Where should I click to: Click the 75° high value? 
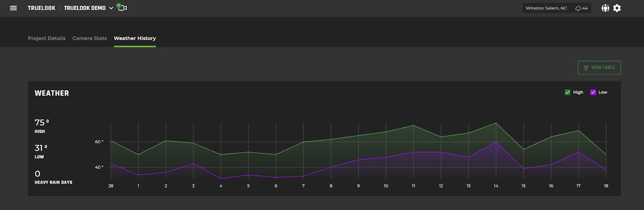click(41, 122)
